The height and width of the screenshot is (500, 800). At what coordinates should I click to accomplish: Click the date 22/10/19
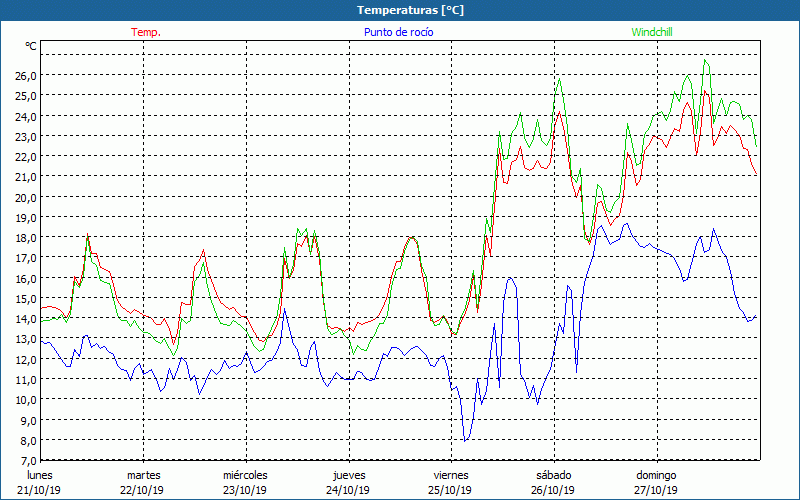(142, 490)
